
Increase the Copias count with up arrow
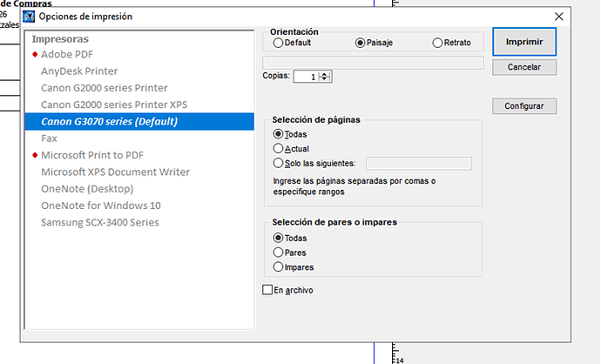pos(326,74)
